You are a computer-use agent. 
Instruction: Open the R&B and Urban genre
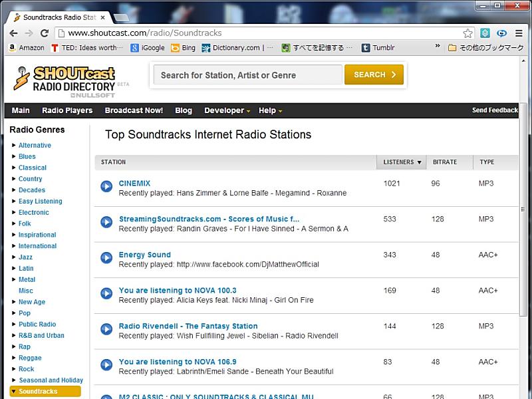(41, 336)
